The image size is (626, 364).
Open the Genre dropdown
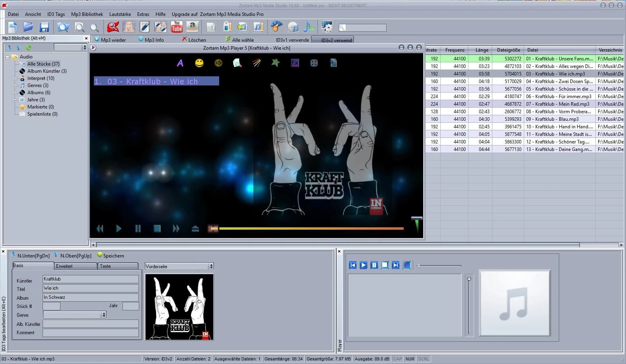[103, 315]
